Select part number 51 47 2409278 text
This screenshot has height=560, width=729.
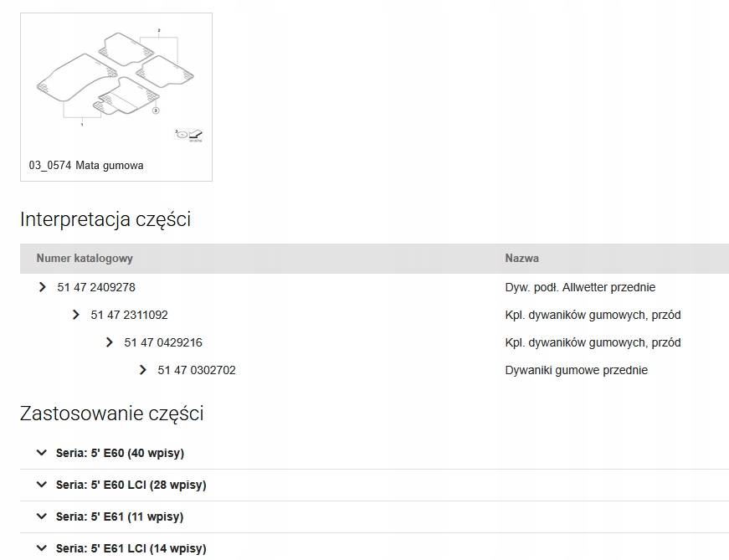pos(96,287)
